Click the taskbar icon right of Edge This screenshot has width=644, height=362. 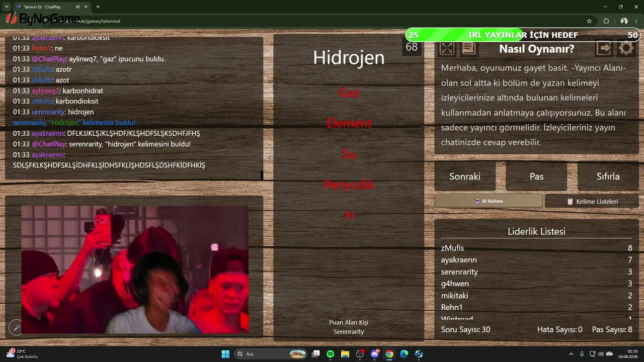(x=419, y=354)
